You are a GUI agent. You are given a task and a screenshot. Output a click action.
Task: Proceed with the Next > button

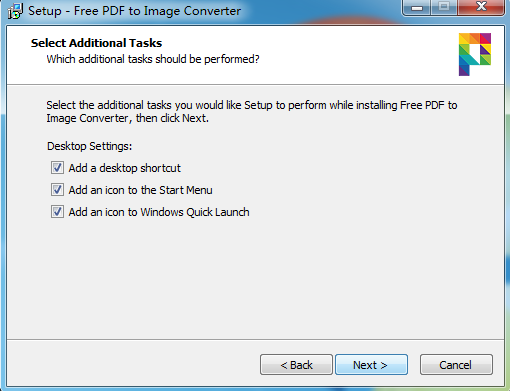(371, 365)
